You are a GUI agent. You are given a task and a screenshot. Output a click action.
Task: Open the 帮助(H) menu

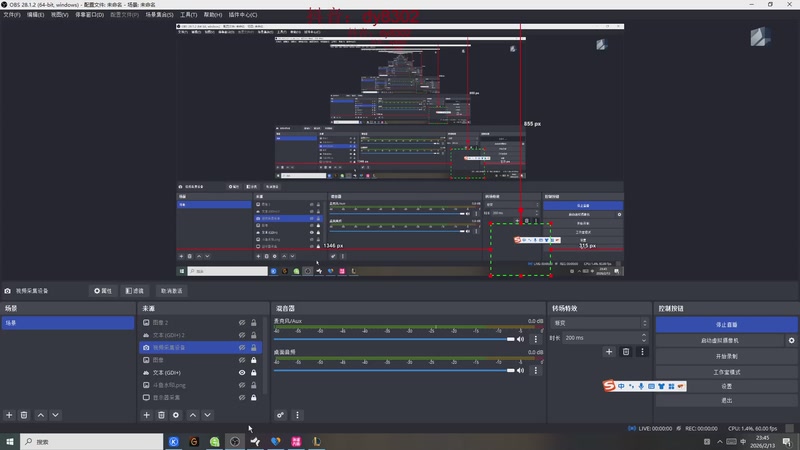click(213, 15)
